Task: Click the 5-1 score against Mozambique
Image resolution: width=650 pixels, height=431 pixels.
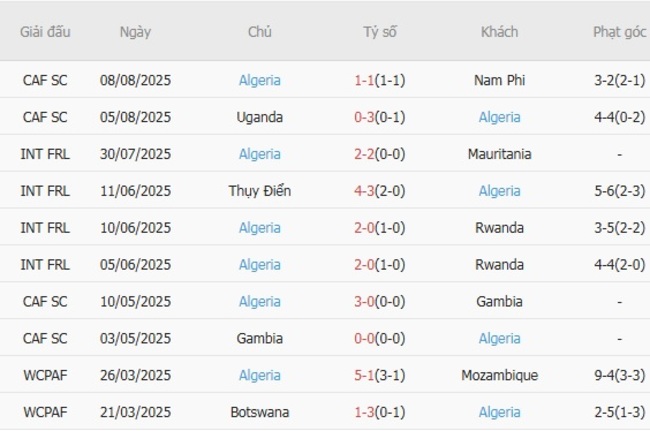Action: pos(364,376)
